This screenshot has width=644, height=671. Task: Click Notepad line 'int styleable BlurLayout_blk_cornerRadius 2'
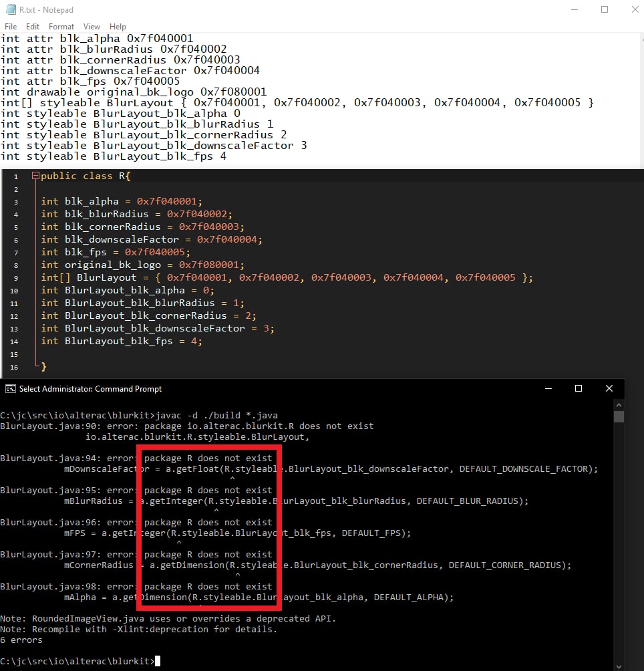pyautogui.click(x=144, y=135)
